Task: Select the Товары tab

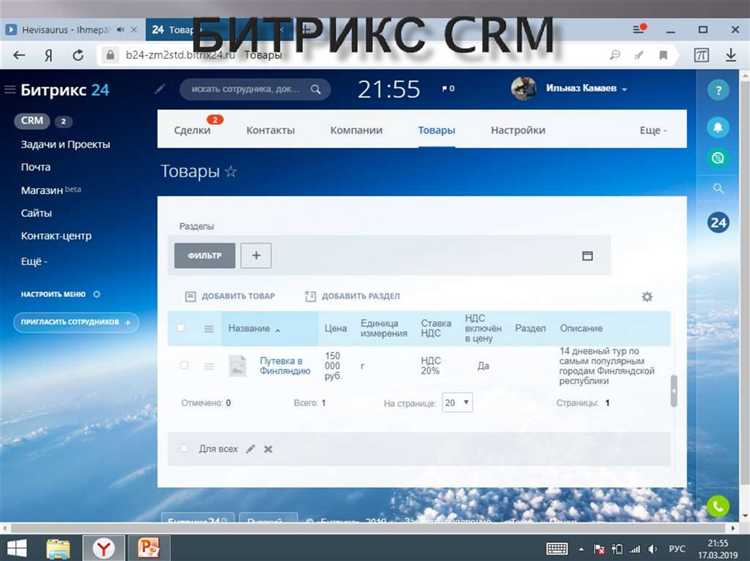Action: [437, 131]
